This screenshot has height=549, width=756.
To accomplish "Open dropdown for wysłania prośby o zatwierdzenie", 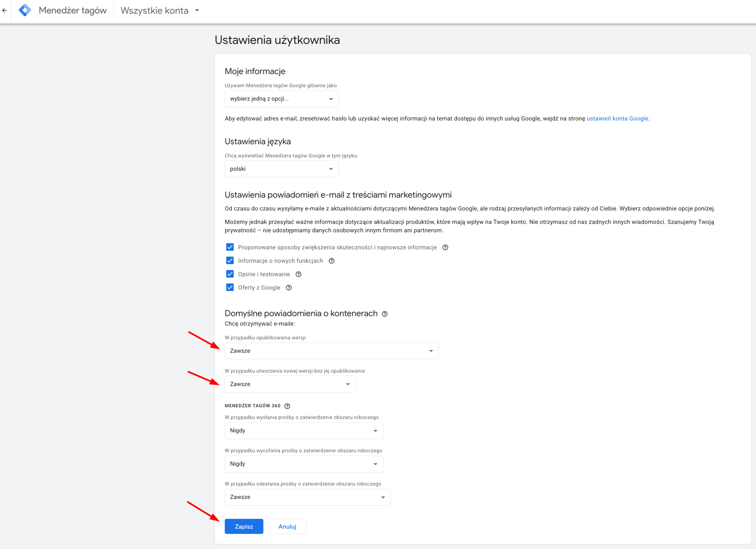I will pos(304,431).
